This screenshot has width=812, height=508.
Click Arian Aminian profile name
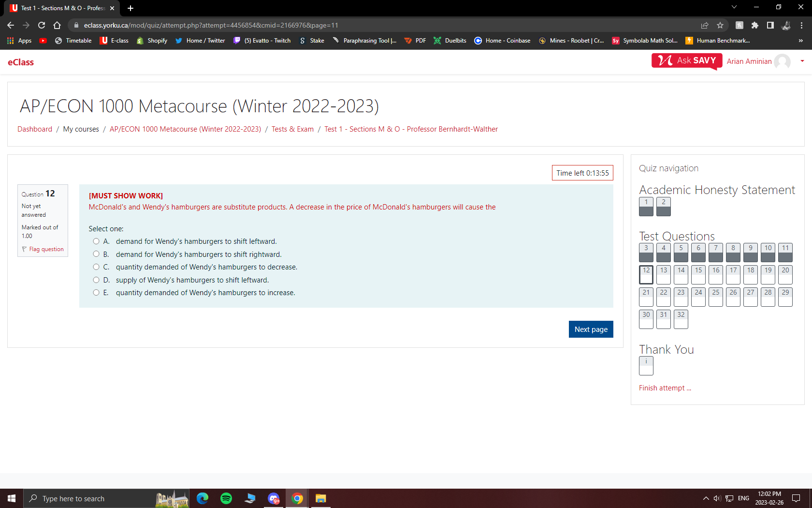(749, 61)
